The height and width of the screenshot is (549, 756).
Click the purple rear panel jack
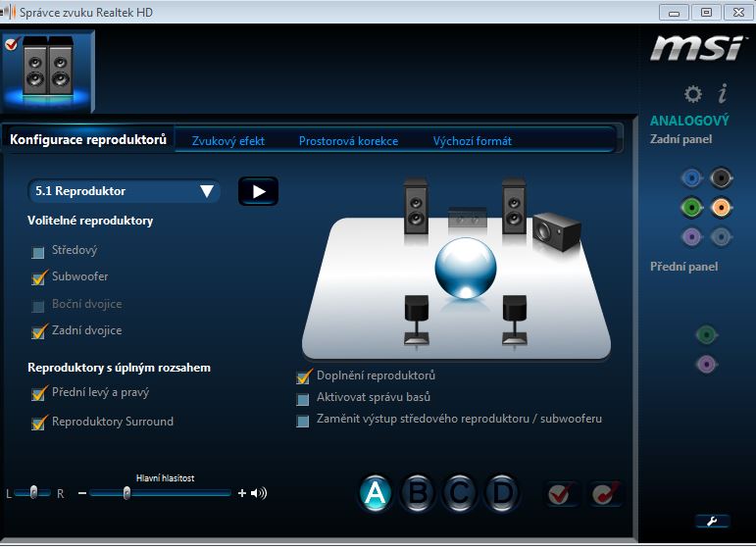click(x=692, y=237)
